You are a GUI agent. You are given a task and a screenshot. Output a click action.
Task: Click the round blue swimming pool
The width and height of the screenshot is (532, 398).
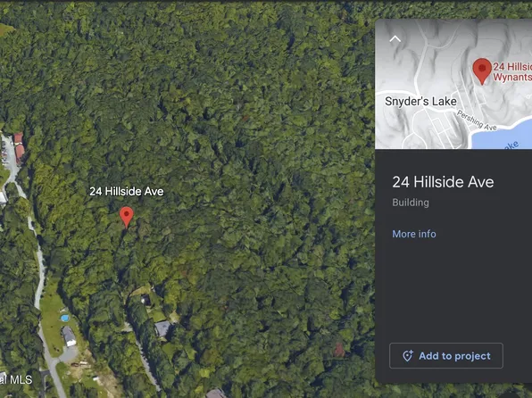(x=64, y=319)
